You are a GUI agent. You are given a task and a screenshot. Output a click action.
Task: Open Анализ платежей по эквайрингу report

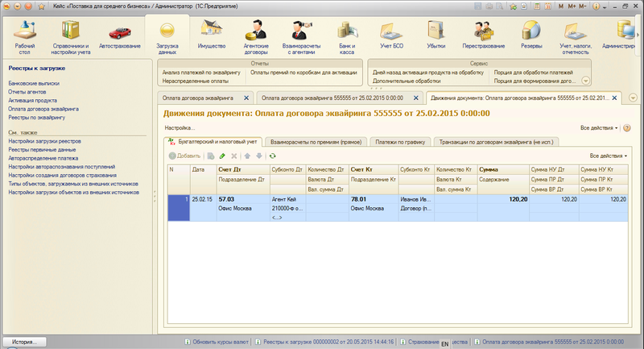click(201, 72)
